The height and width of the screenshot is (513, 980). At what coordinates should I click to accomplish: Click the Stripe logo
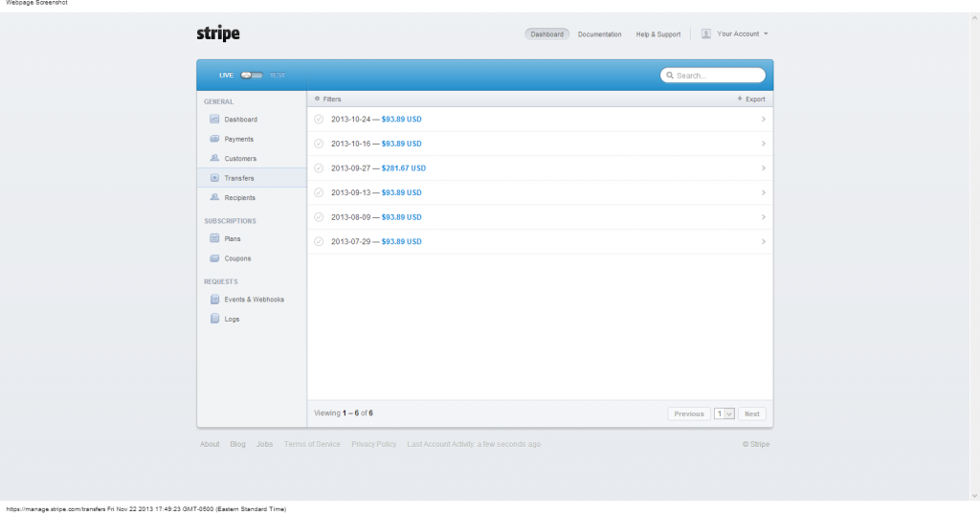(218, 33)
